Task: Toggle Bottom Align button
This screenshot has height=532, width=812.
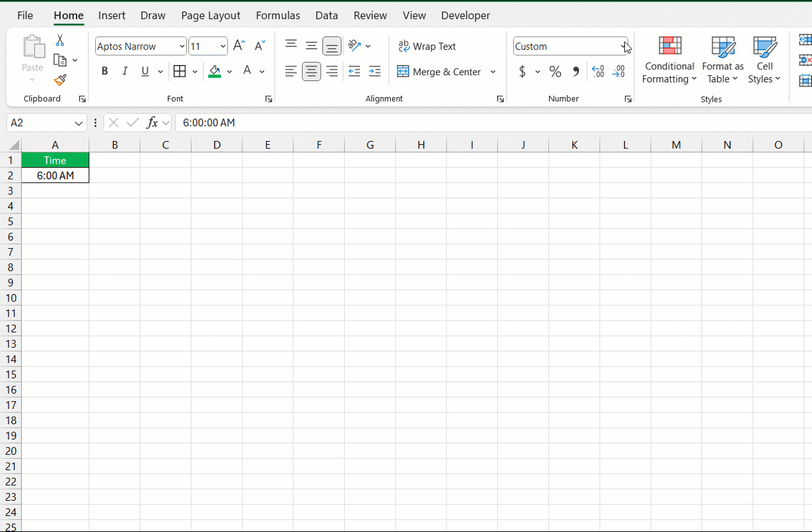Action: pos(331,46)
